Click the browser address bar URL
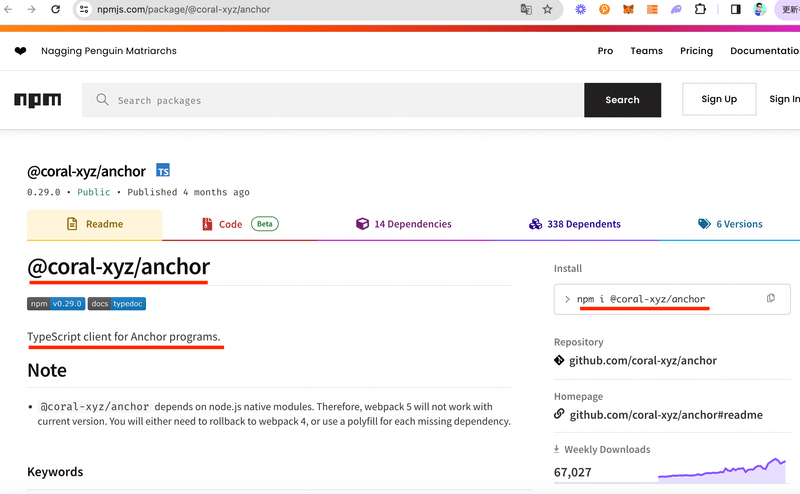 click(184, 9)
